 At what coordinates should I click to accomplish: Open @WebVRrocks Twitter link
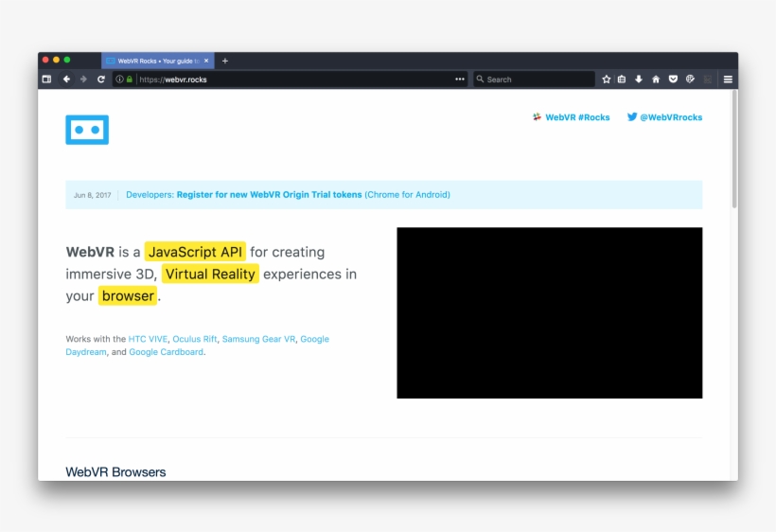coord(664,117)
